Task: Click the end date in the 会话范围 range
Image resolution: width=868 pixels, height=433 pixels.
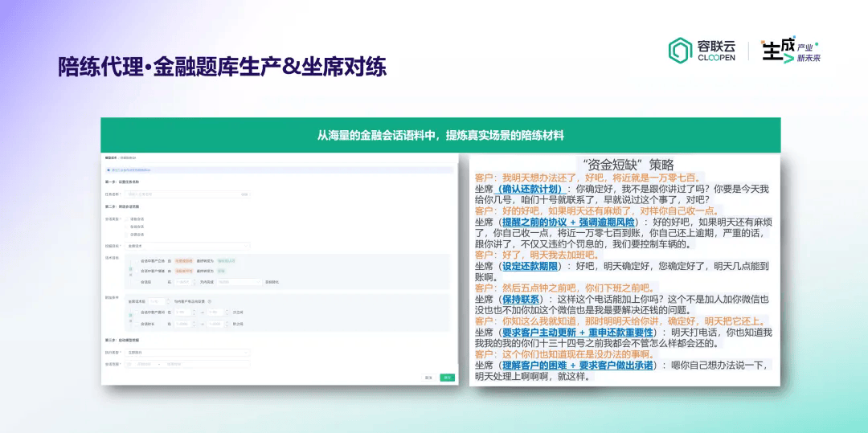Action: click(174, 364)
